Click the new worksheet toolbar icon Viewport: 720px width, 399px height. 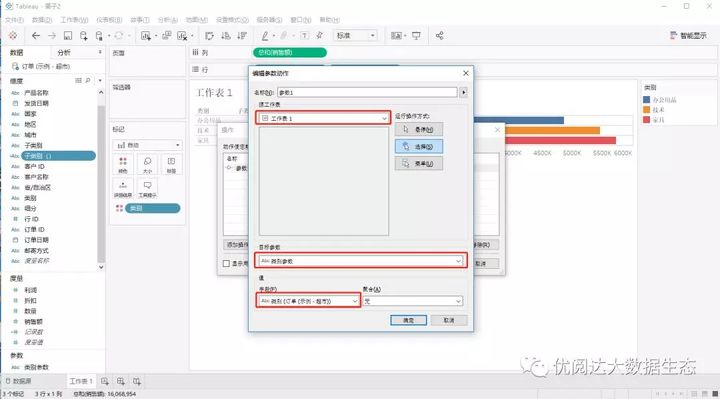click(146, 35)
